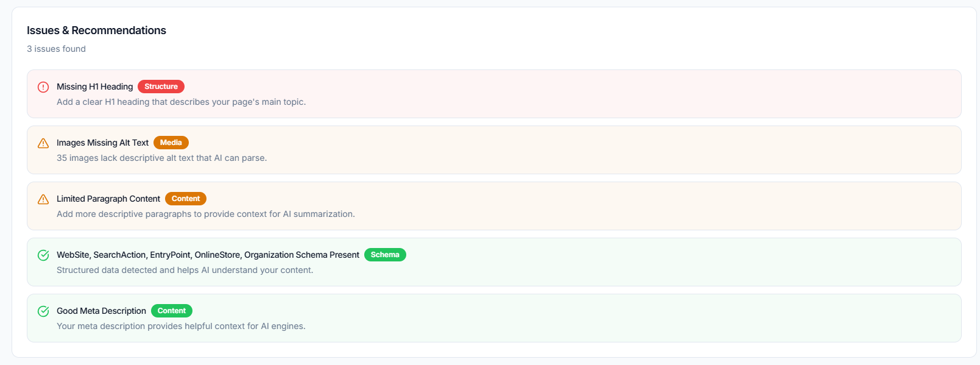Click 'Structured data detected' description
This screenshot has width=980, height=365.
tap(185, 270)
